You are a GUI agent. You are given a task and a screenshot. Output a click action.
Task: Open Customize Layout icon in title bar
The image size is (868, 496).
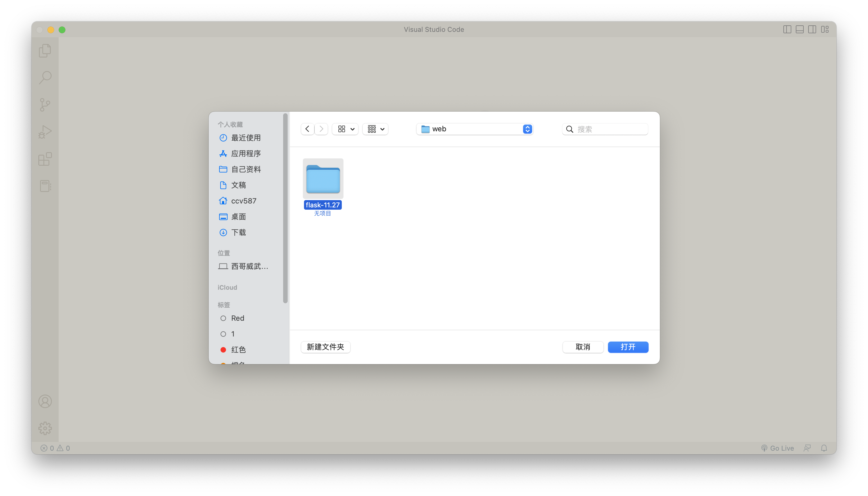(x=825, y=30)
